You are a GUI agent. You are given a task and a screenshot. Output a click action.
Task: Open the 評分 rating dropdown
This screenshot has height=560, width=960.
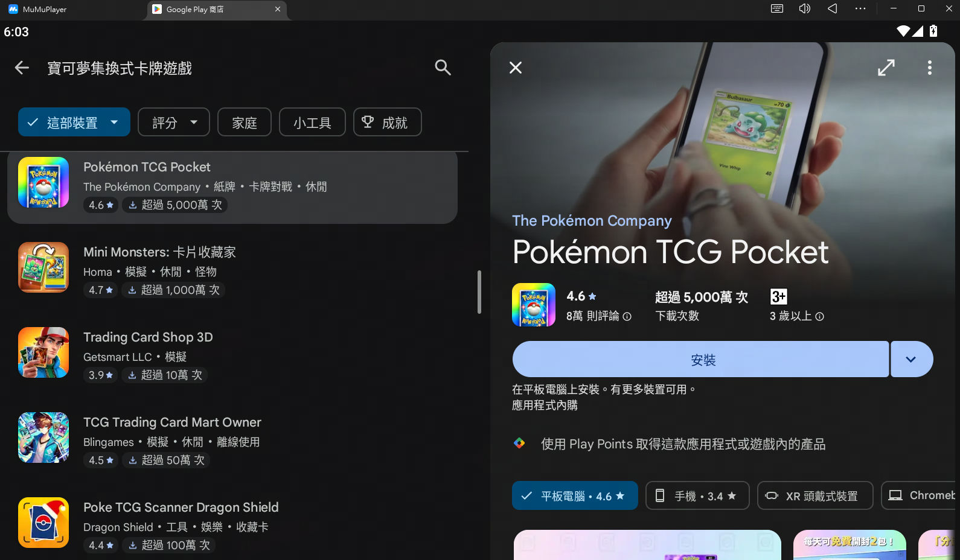pyautogui.click(x=173, y=122)
